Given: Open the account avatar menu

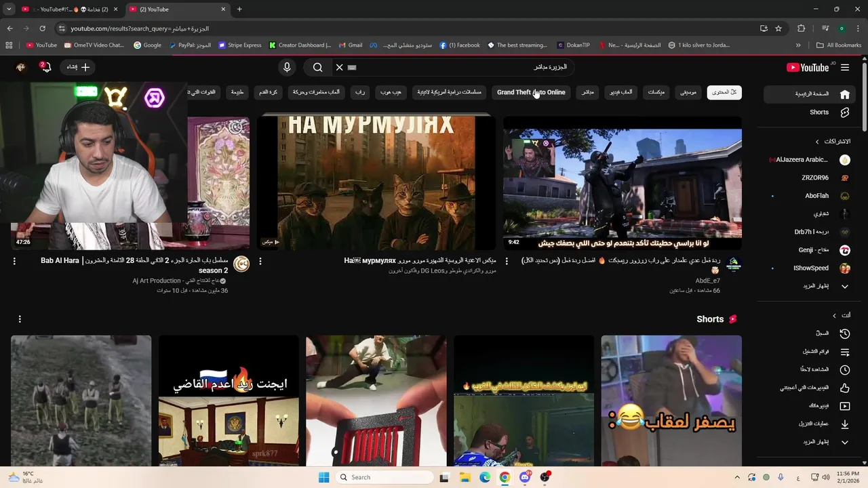Looking at the screenshot, I should 21,67.
